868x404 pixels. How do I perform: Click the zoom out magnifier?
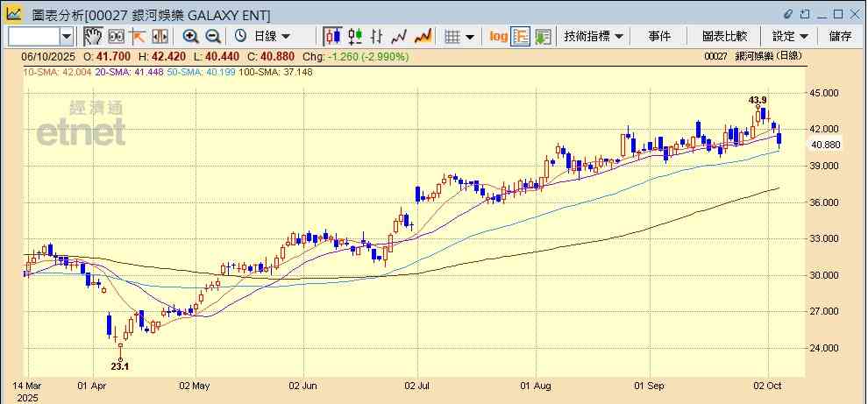click(x=212, y=36)
